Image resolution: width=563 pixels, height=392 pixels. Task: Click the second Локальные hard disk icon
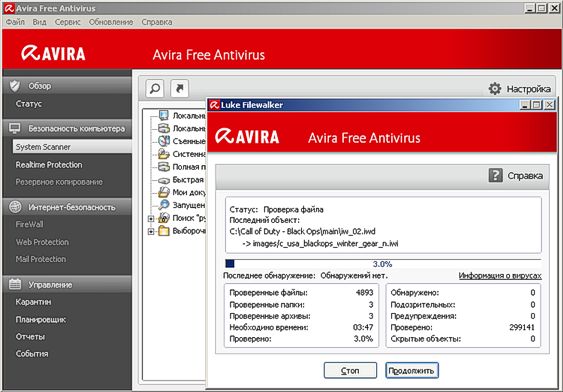(x=164, y=128)
